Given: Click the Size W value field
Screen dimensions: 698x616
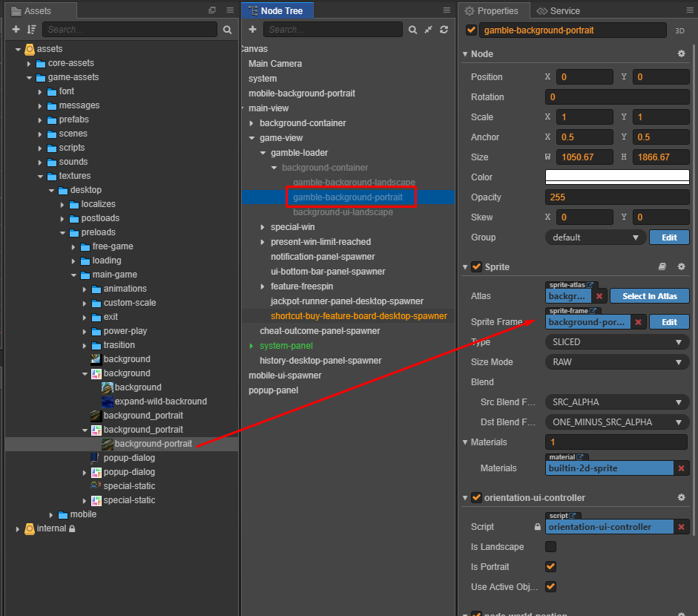Looking at the screenshot, I should point(585,157).
